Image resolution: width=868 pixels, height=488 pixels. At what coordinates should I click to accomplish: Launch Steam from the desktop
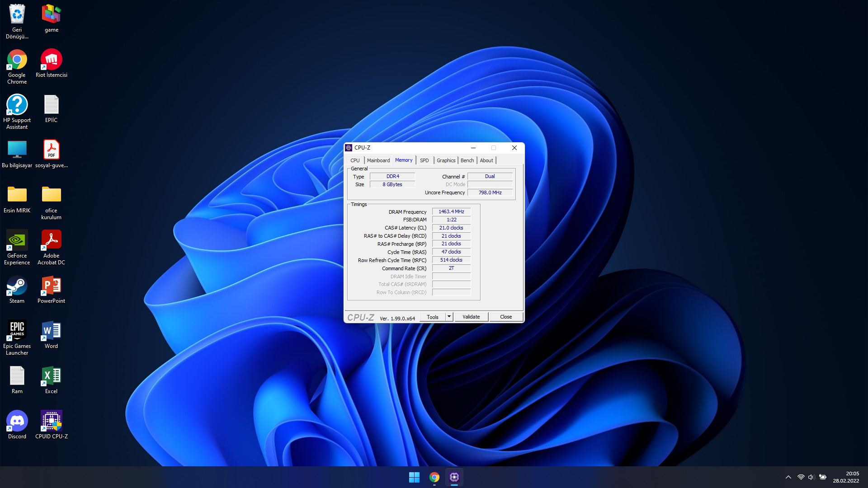pos(17,286)
